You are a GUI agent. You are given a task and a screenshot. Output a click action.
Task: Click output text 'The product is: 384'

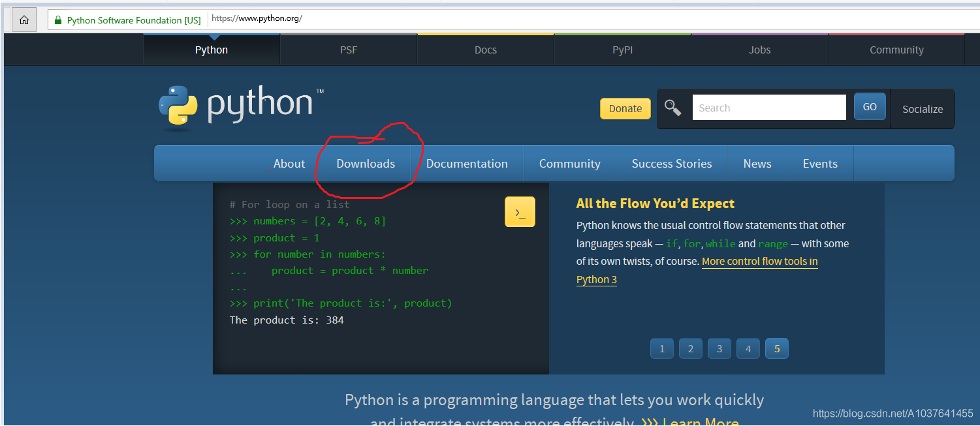coord(287,320)
